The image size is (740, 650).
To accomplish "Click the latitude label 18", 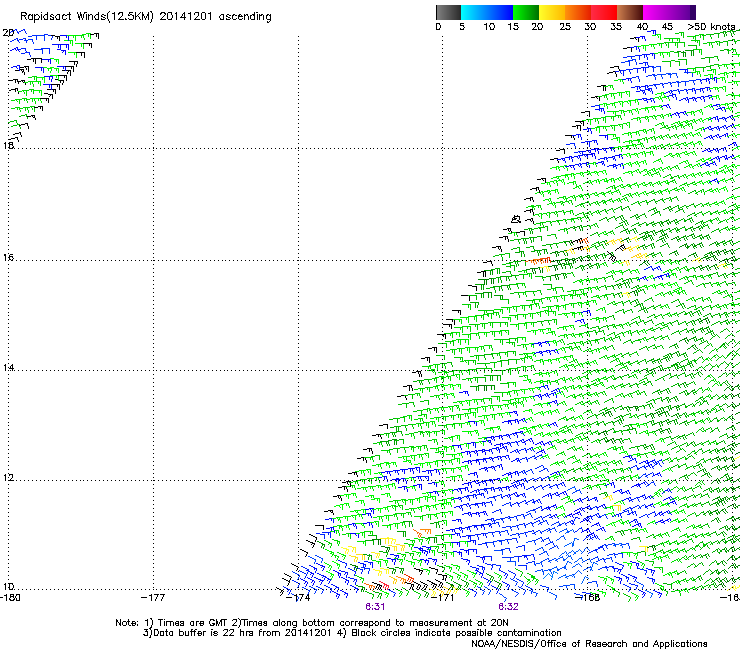I will coord(8,145).
